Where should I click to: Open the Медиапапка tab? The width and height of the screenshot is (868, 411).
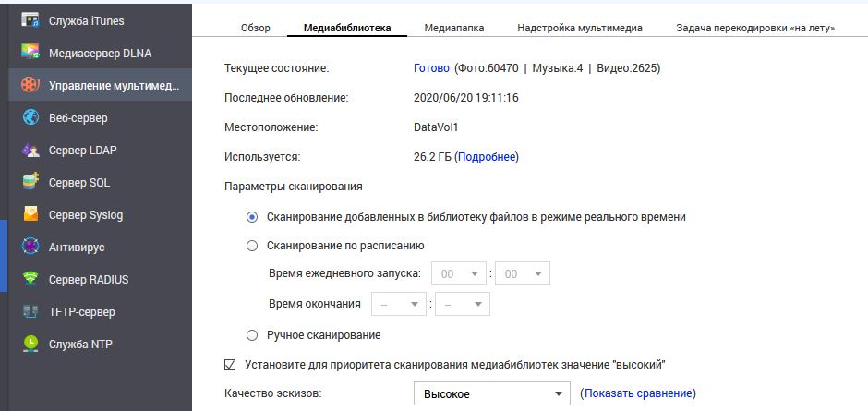[453, 28]
